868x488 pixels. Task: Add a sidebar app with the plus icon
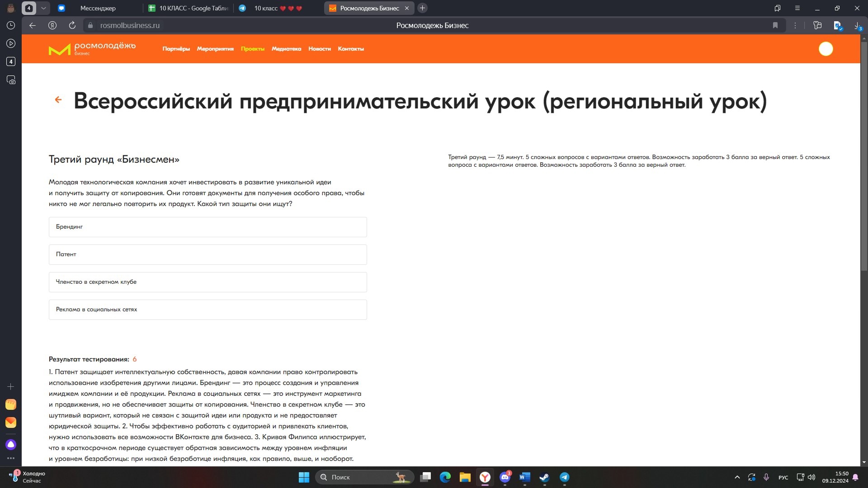tap(11, 387)
